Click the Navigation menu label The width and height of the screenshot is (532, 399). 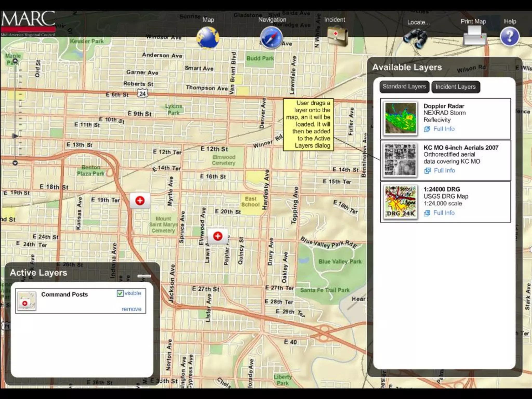[272, 20]
